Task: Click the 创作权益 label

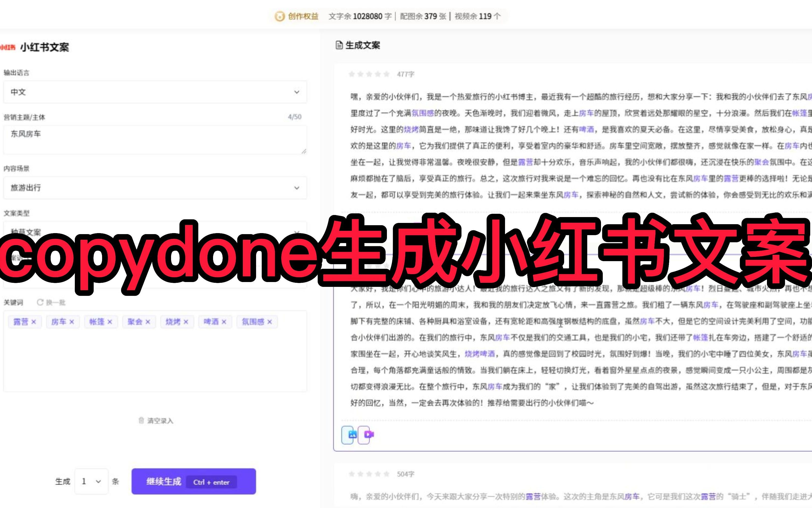Action: [303, 16]
